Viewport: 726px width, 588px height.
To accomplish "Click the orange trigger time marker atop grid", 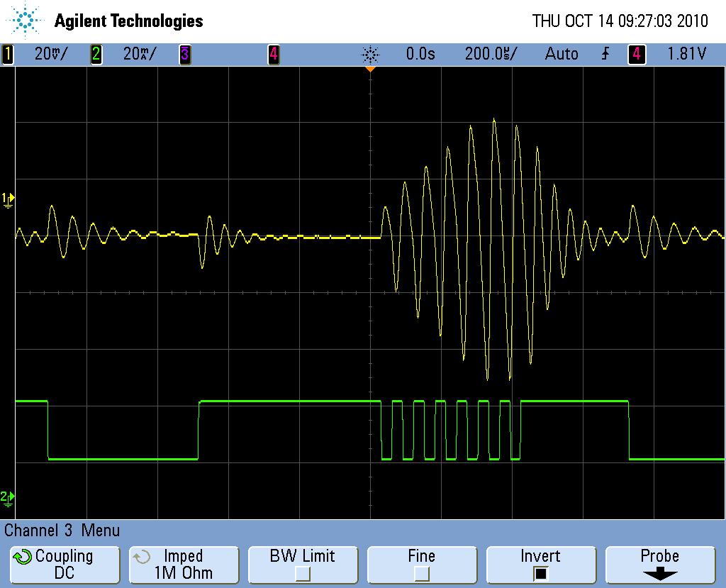I will (370, 70).
